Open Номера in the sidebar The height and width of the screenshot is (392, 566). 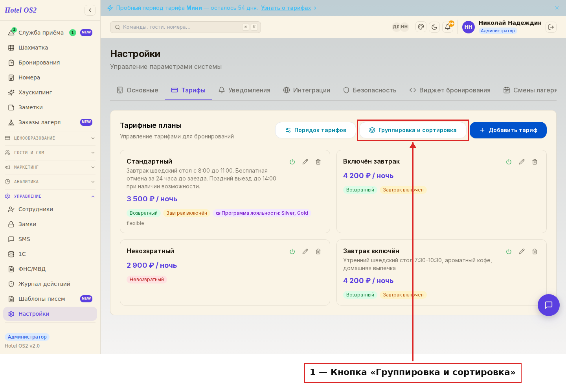pyautogui.click(x=50, y=77)
